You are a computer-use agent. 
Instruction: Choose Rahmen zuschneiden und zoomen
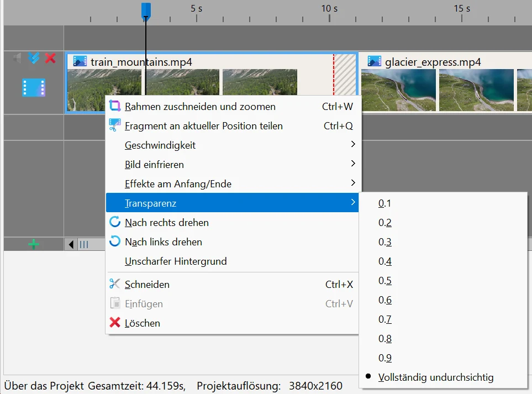point(232,107)
